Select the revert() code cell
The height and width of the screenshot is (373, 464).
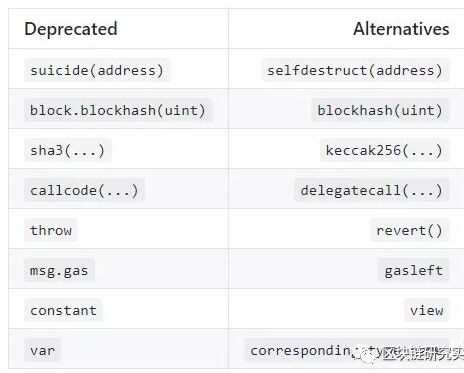(x=410, y=230)
